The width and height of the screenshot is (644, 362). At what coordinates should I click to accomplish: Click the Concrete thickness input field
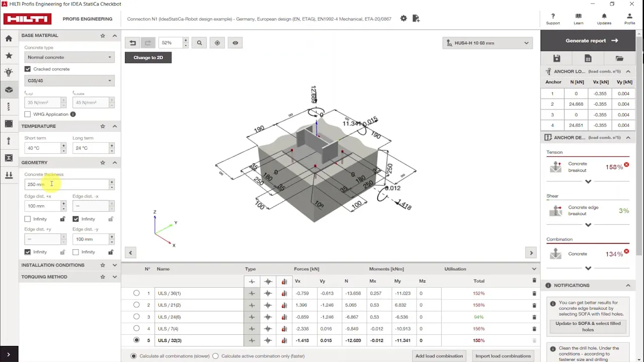(x=66, y=185)
